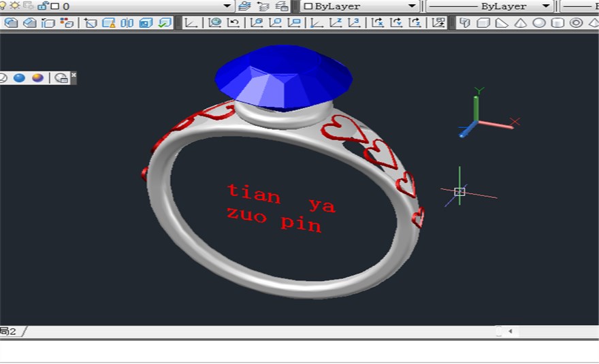Close the floating visual styles toolbar
The height and width of the screenshot is (364, 599).
coord(74,75)
